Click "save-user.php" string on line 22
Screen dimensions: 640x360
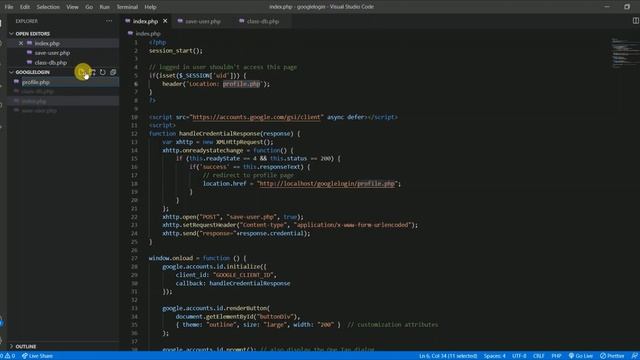[x=251, y=217]
